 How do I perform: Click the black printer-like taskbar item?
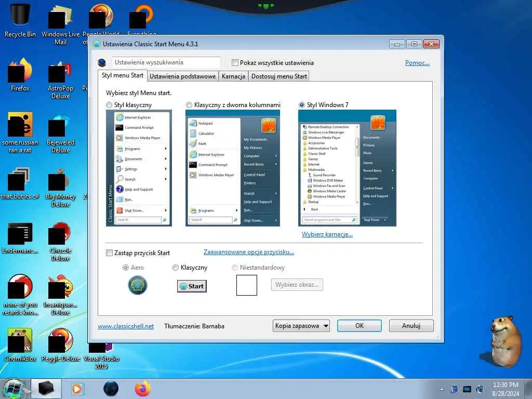(x=46, y=389)
